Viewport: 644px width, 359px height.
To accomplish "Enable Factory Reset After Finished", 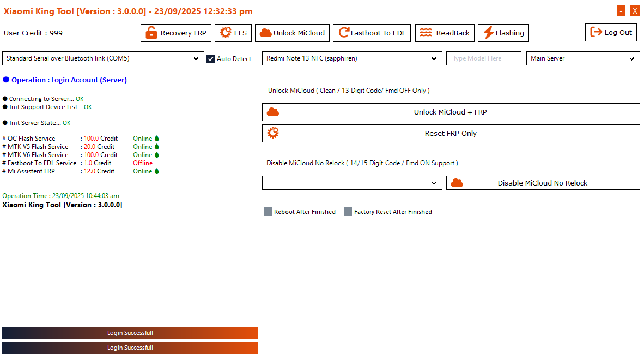I will click(348, 211).
